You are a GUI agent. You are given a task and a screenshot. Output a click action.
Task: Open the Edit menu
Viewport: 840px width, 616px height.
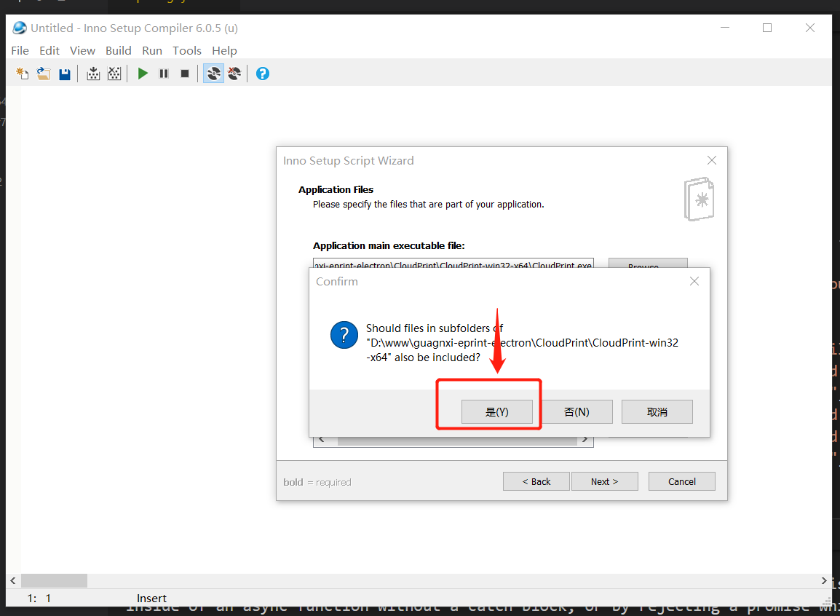pyautogui.click(x=49, y=50)
